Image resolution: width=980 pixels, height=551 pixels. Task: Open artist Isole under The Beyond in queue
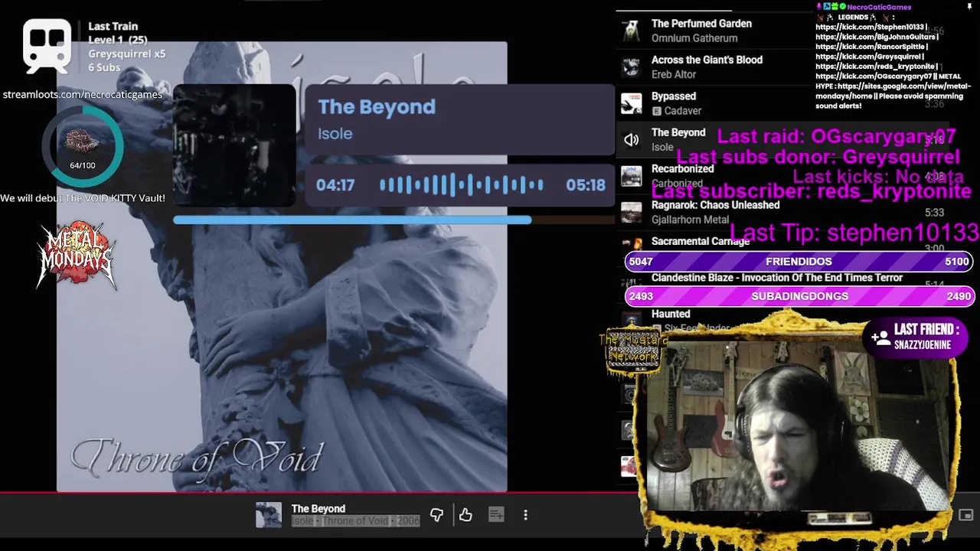coord(662,147)
